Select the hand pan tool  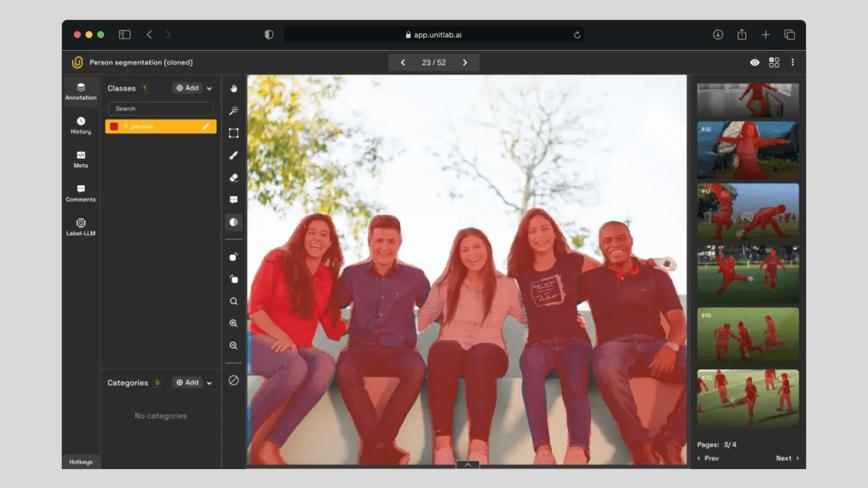[233, 89]
